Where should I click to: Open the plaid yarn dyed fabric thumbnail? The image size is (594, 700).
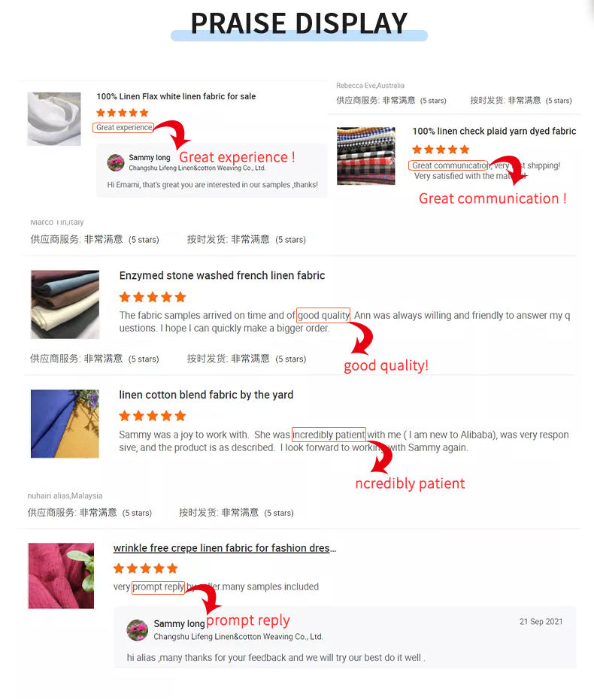[x=366, y=156]
